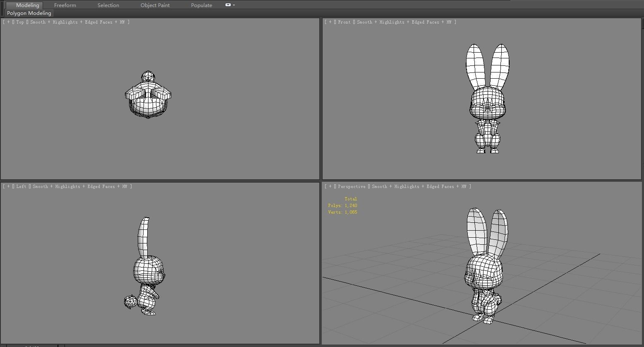This screenshot has width=644, height=347.
Task: Open the Left viewport shading label menu
Action: 81,186
